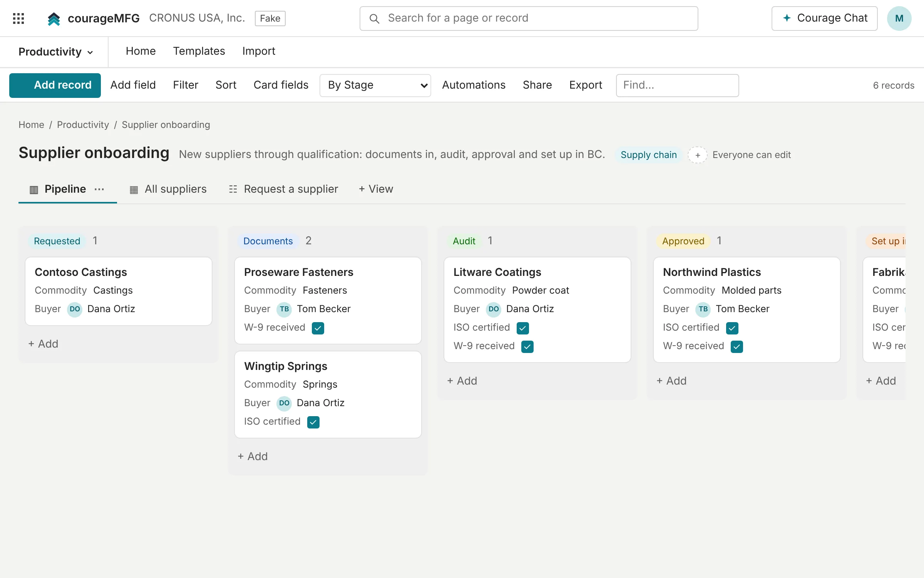Click the All suppliers grid icon
924x578 pixels.
point(134,190)
